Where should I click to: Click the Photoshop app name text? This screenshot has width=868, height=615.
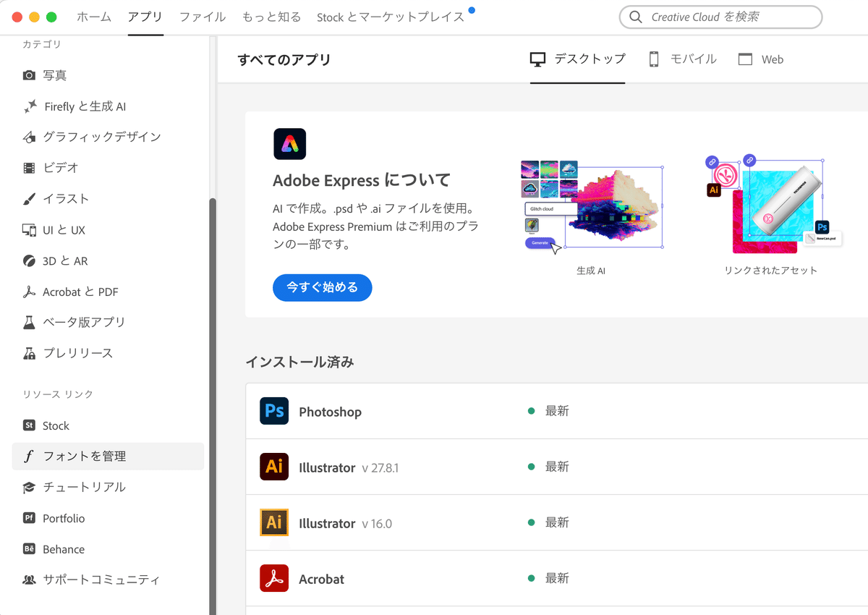pyautogui.click(x=330, y=412)
